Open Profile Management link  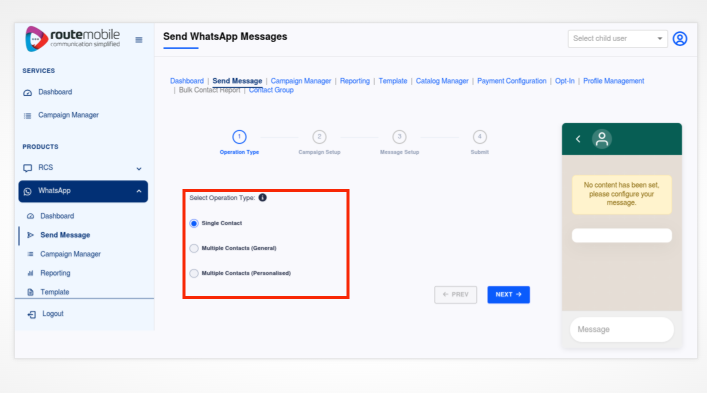614,81
